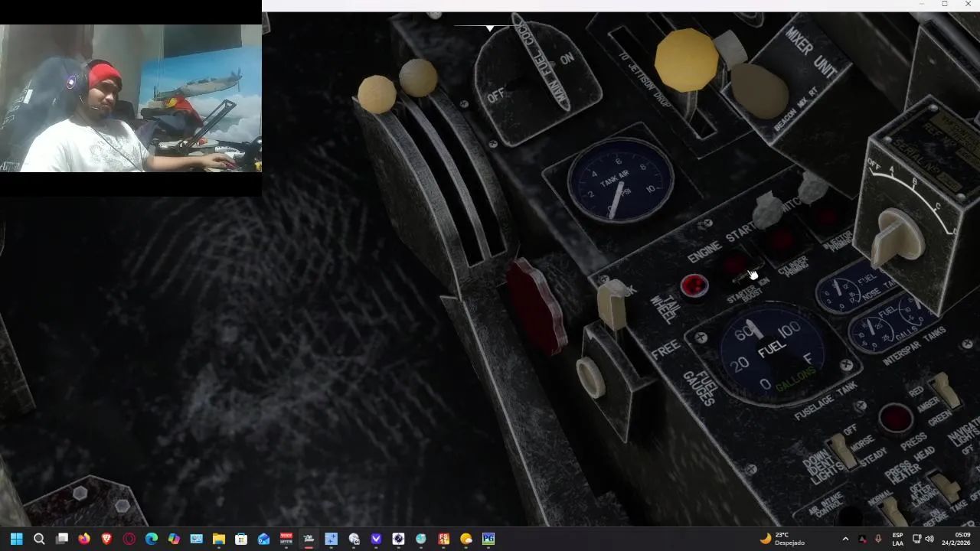Grab the second round quadrant lever knob
The image size is (980, 551).
418,77
